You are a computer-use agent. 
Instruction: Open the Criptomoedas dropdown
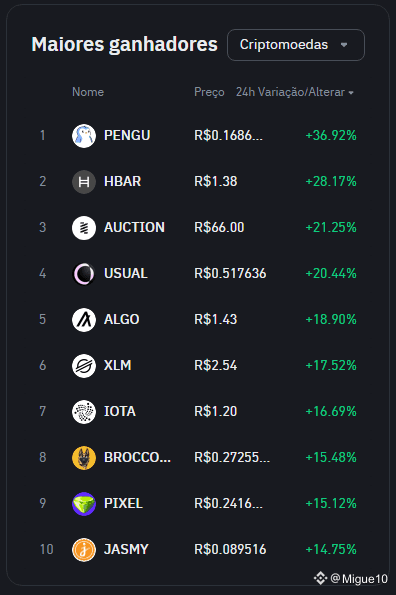tap(296, 45)
